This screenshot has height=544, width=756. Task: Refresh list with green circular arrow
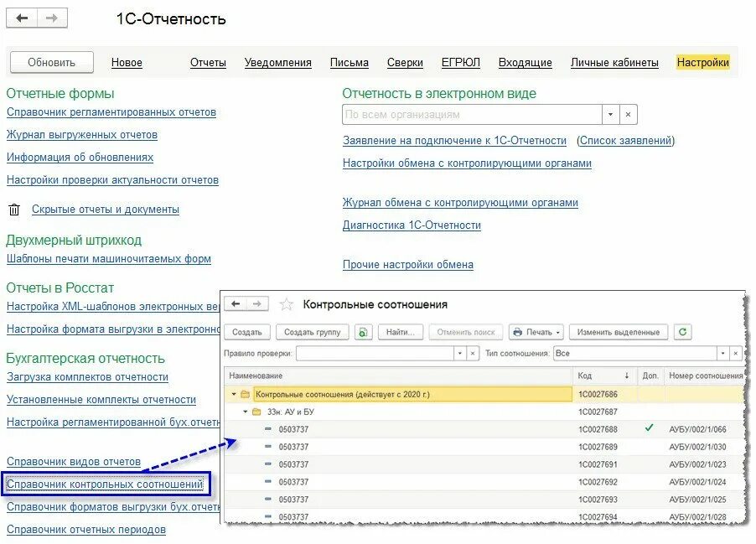(x=683, y=332)
